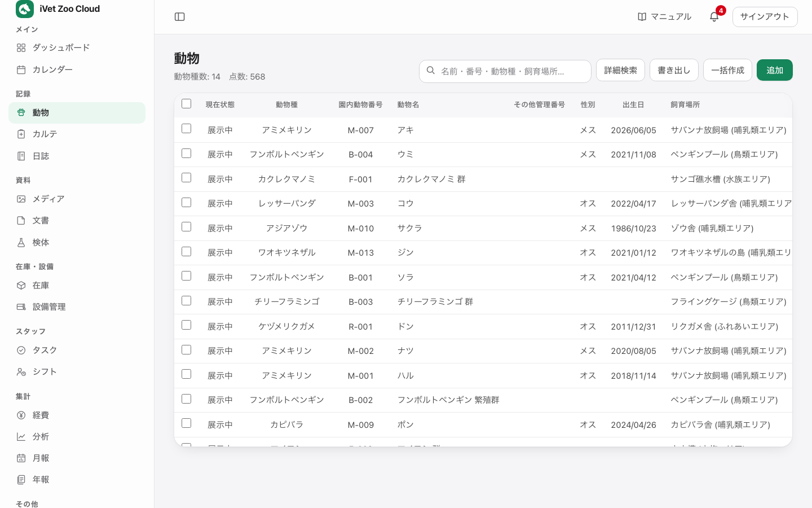The width and height of the screenshot is (812, 508).
Task: Select the checkbox for サクラ row
Action: [187, 227]
